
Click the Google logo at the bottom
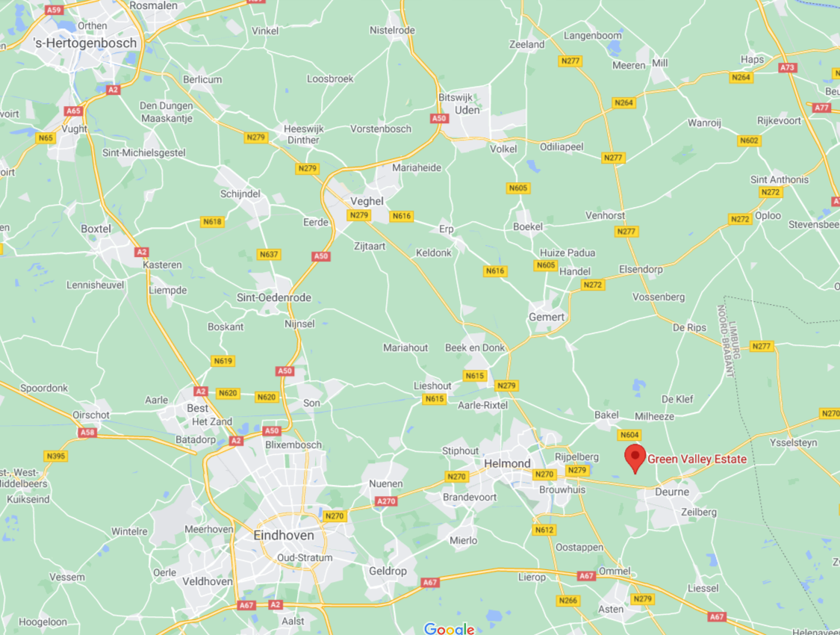pos(449,628)
